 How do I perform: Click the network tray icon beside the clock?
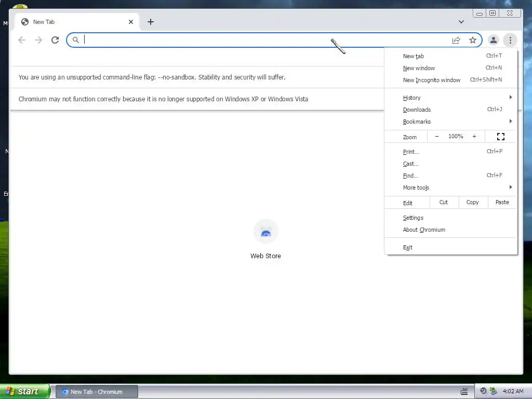(x=493, y=391)
